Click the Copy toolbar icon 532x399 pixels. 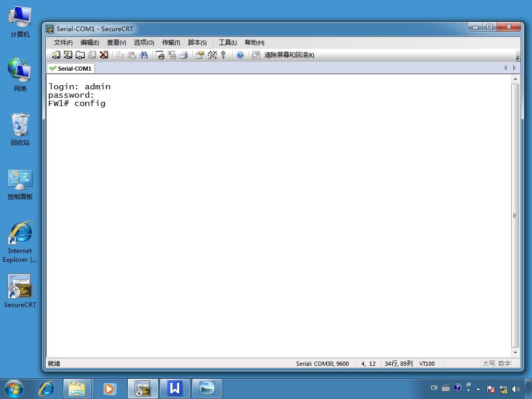coord(119,55)
